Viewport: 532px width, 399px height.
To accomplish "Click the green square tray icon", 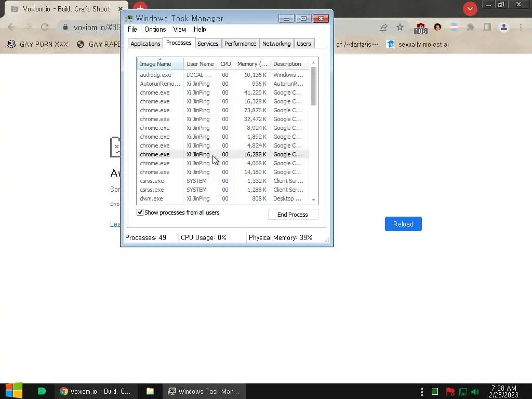I will 435,392.
